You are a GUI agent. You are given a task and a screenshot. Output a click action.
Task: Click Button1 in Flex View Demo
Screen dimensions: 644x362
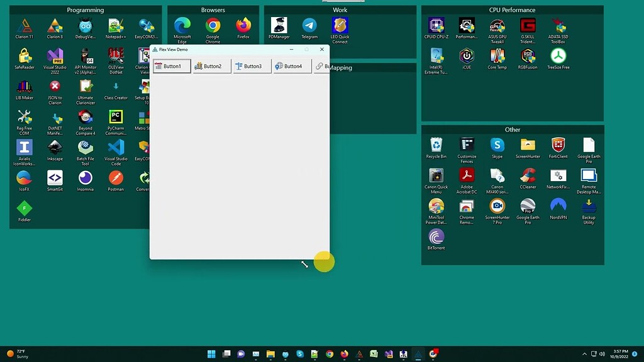171,65
